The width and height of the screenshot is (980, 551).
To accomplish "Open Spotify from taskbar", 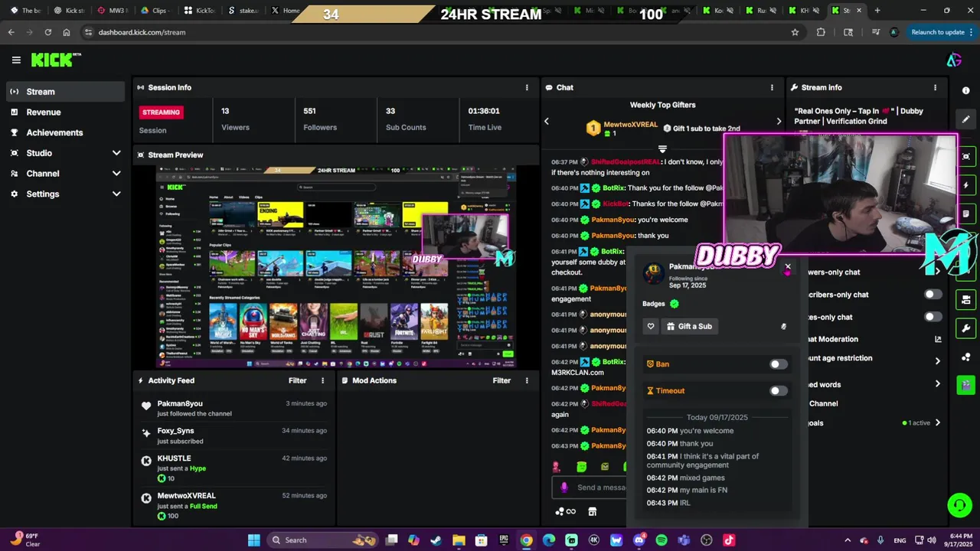I will [x=661, y=540].
